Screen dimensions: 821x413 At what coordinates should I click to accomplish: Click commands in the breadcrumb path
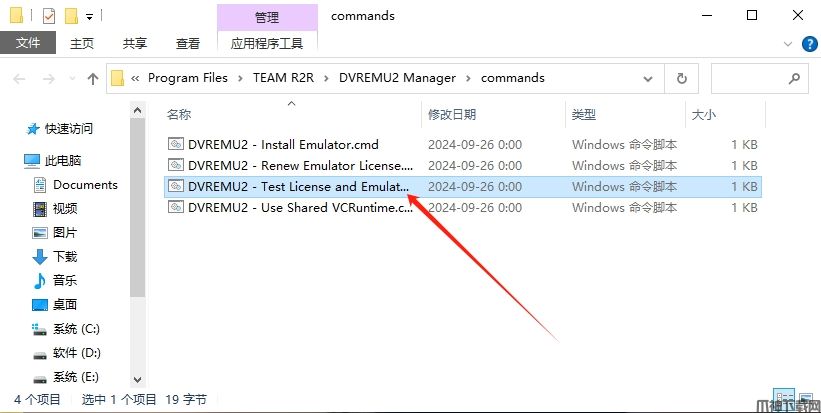point(513,78)
